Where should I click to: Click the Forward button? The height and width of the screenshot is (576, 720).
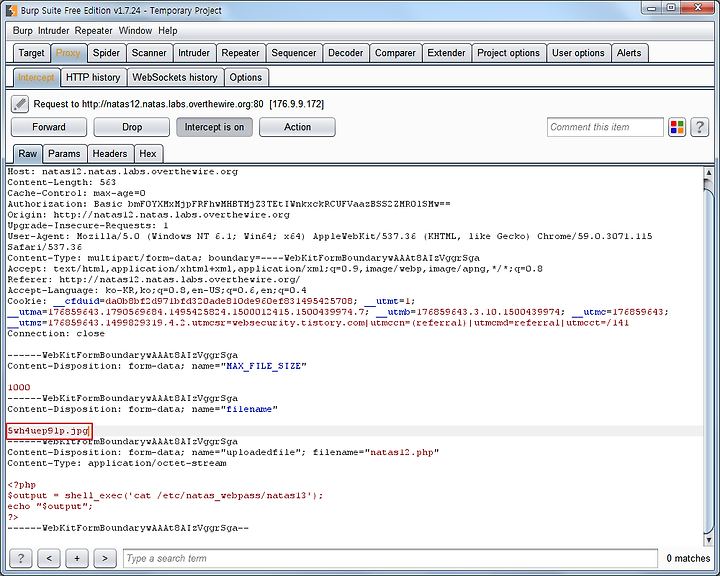point(49,127)
